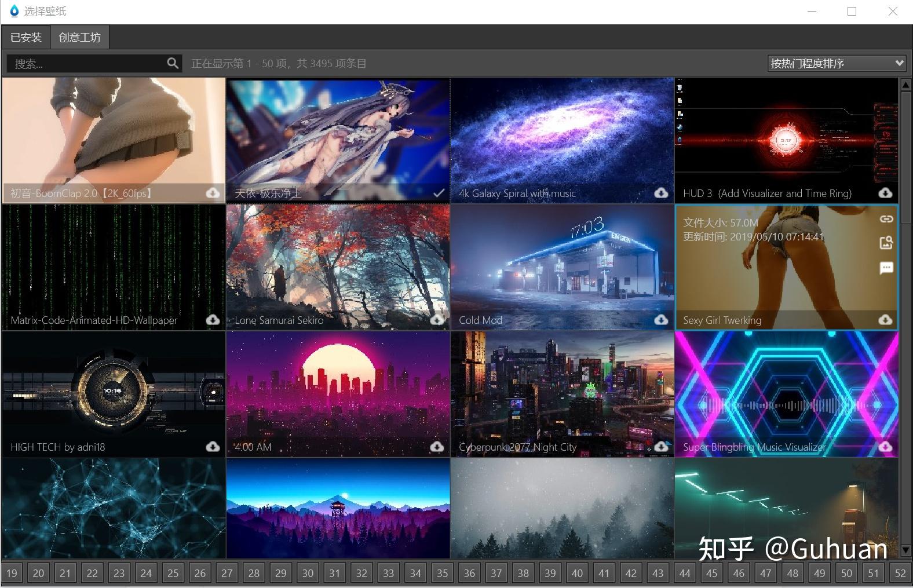The width and height of the screenshot is (913, 588).
Task: Download Matrix-Code-Animated-HD-Wallpaper via its cloud icon
Action: tap(213, 320)
